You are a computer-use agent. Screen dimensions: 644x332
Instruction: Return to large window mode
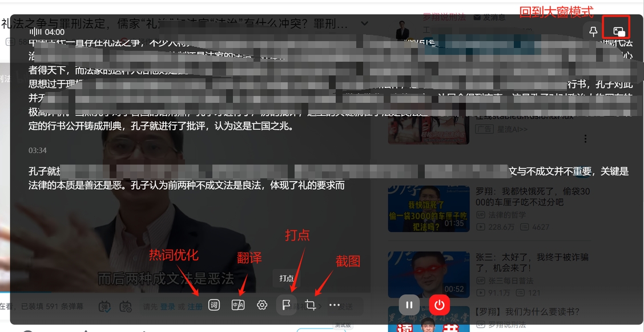(x=619, y=31)
